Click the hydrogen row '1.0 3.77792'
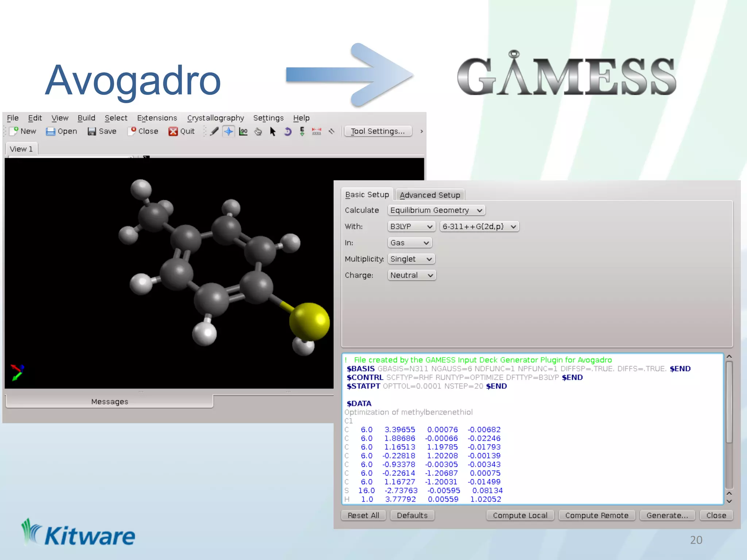 click(x=423, y=499)
